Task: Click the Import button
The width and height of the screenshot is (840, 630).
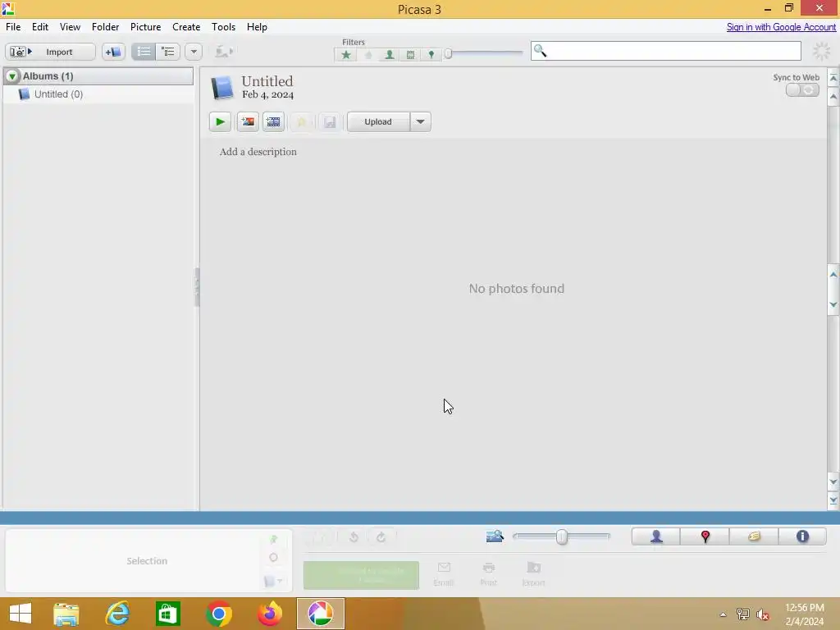Action: [50, 52]
